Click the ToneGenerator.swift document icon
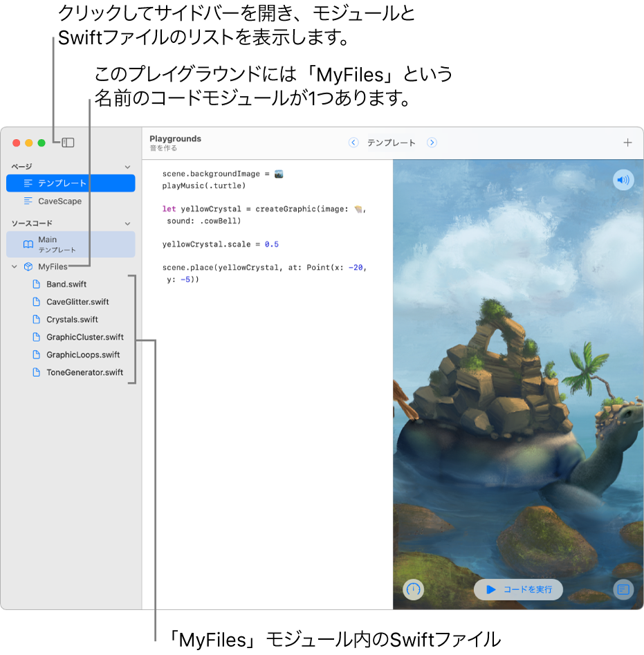 37,372
